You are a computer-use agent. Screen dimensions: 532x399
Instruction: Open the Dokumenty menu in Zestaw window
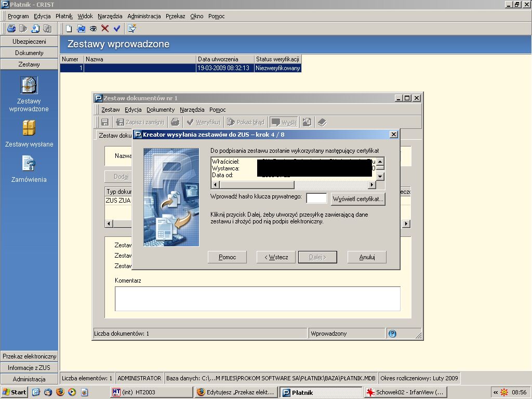pyautogui.click(x=161, y=110)
